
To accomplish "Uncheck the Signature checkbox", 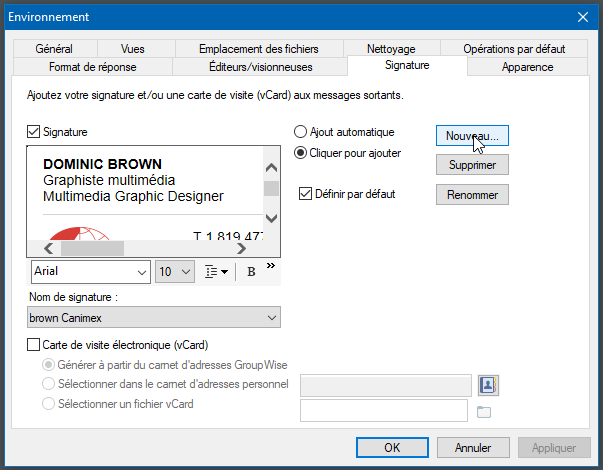I will tap(34, 131).
